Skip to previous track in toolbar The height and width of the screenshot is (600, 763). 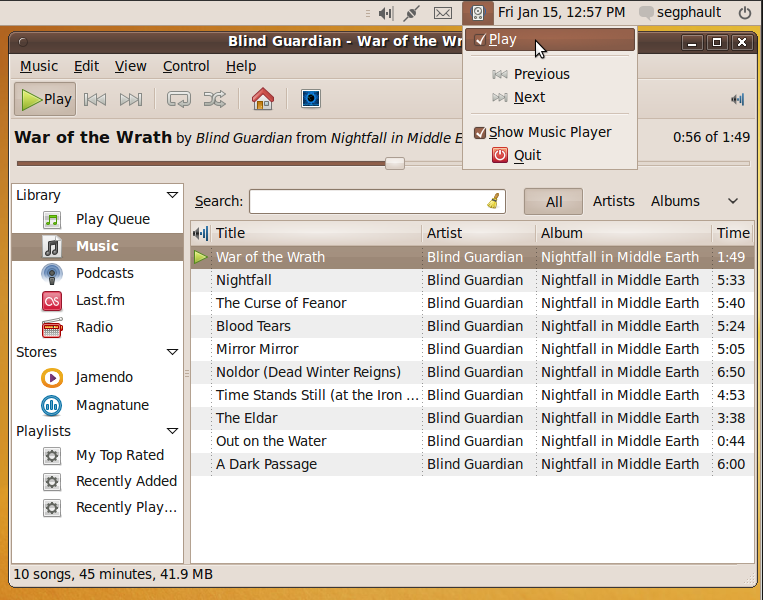[x=95, y=99]
